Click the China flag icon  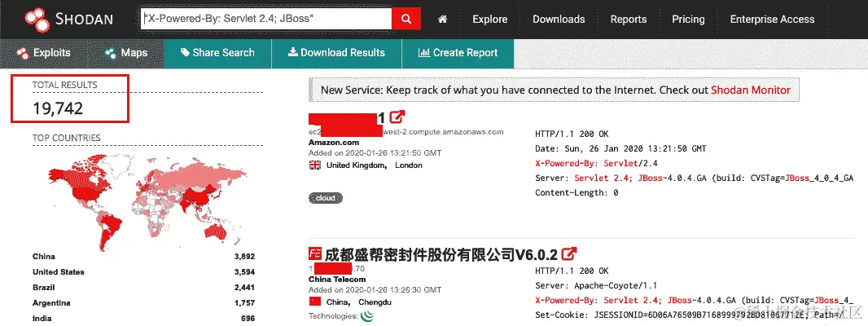[x=315, y=302]
